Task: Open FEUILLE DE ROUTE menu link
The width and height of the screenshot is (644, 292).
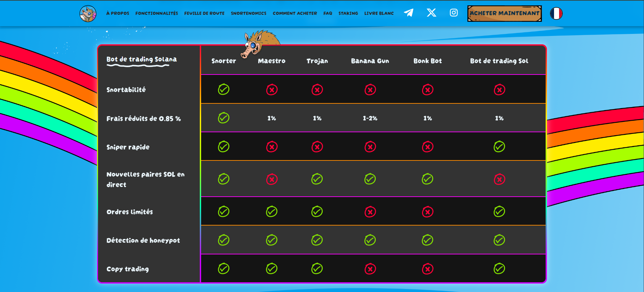Action: [x=204, y=13]
